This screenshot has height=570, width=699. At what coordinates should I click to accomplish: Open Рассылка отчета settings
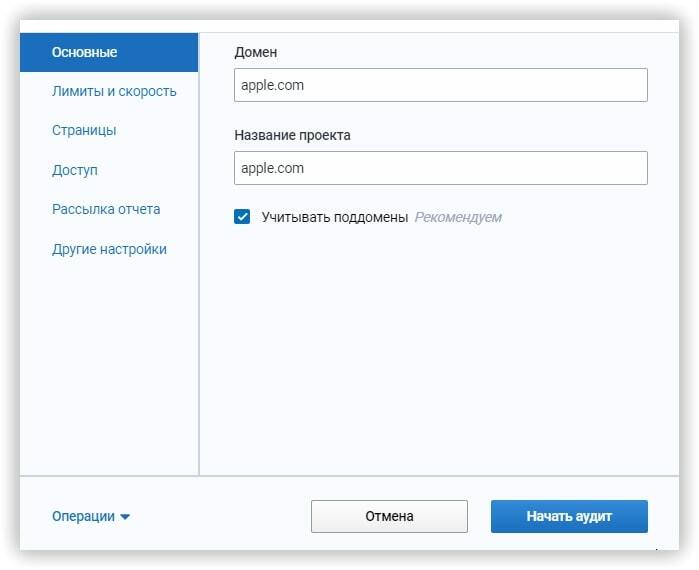106,209
